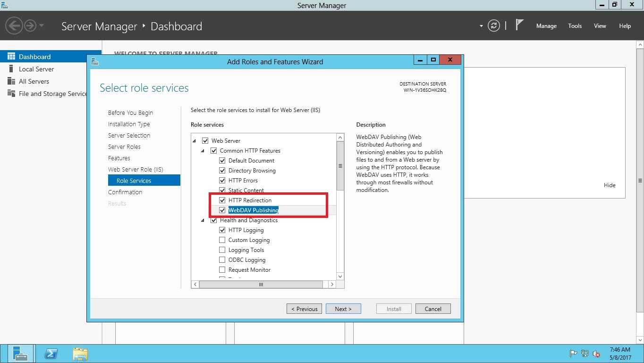Uncheck WebDAV Publishing
The width and height of the screenshot is (644, 363).
222,210
